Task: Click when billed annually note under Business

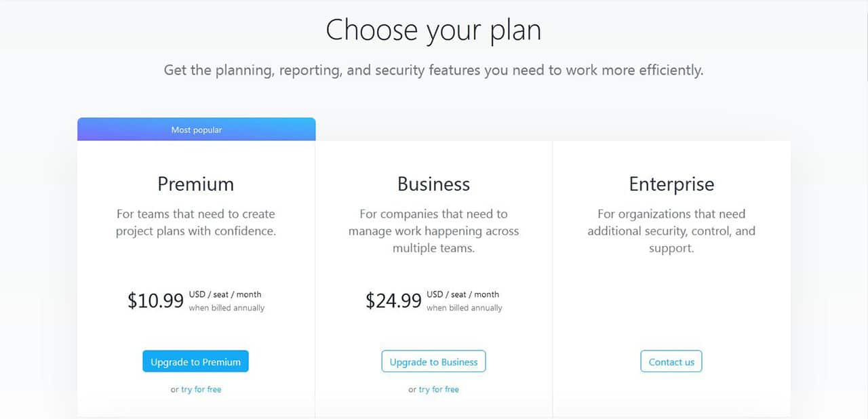Action: (x=465, y=308)
